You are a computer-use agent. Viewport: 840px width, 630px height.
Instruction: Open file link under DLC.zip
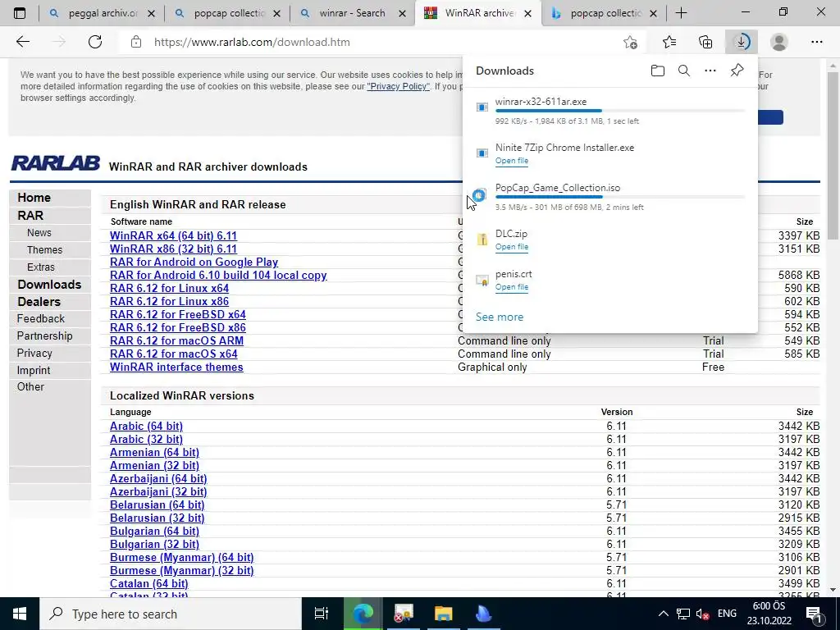coord(512,246)
